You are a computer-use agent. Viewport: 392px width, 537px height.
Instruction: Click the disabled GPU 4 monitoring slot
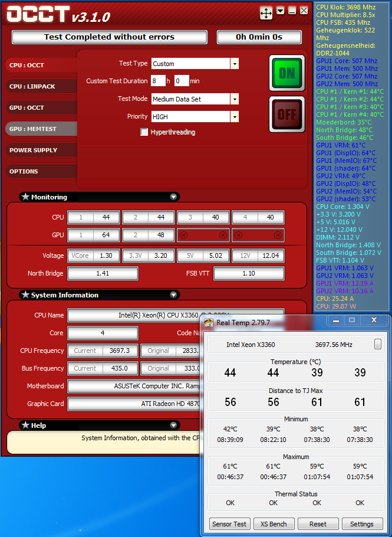[258, 235]
